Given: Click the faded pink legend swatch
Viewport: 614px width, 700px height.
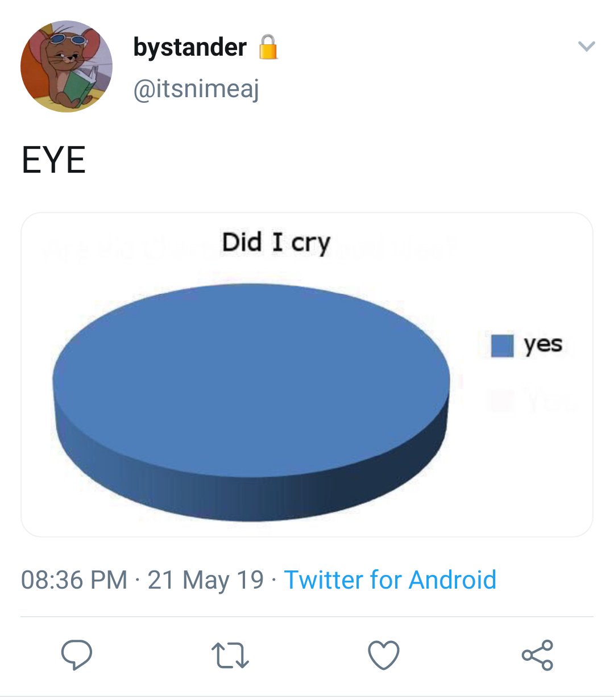Looking at the screenshot, I should [503, 401].
